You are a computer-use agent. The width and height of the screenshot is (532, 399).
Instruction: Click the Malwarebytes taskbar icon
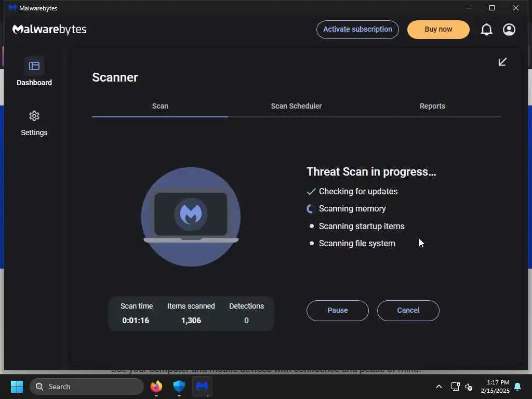pos(202,387)
